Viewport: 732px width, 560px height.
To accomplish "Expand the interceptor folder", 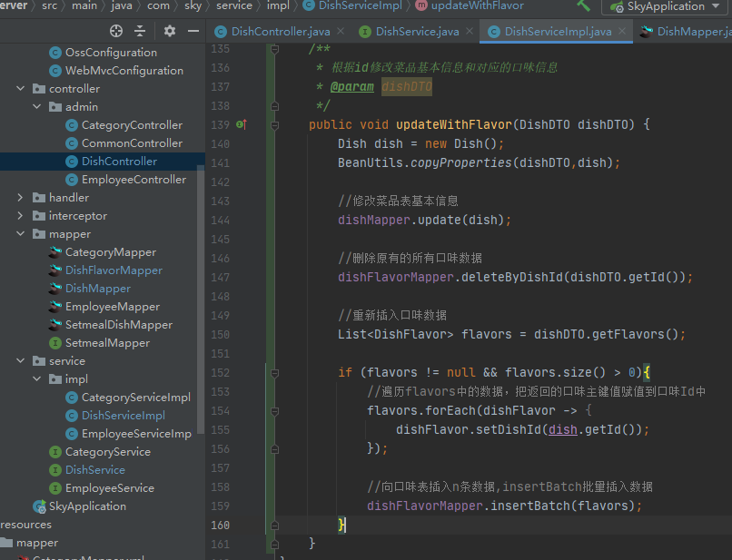I will [x=21, y=216].
